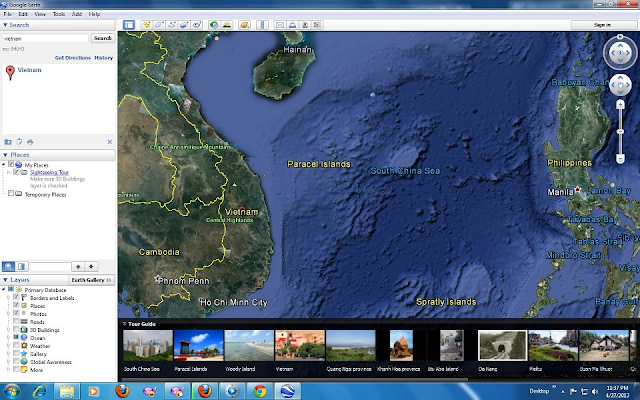Viewport: 640px width, 400px height.
Task: Click the Vietnam search result link
Action: 29,70
